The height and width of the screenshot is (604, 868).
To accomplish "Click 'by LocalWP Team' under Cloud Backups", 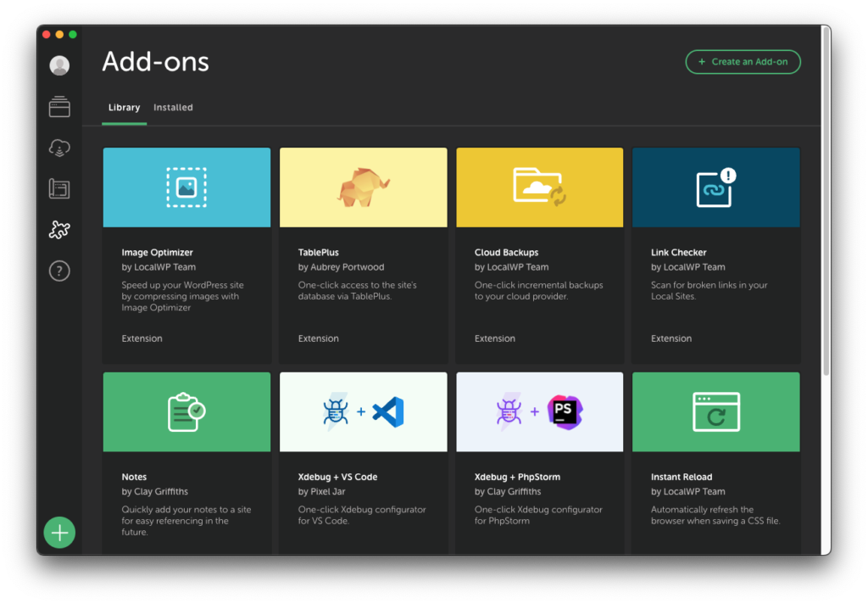I will coord(511,267).
